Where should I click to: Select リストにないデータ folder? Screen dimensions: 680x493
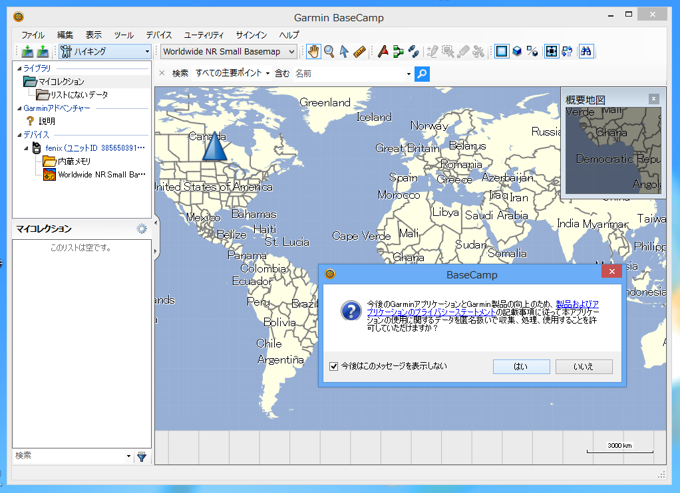pyautogui.click(x=72, y=95)
